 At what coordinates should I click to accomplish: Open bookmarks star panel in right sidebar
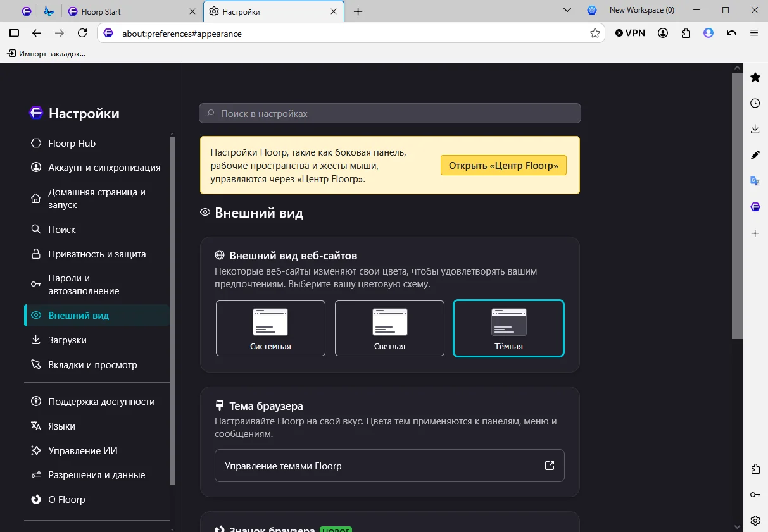coord(755,77)
